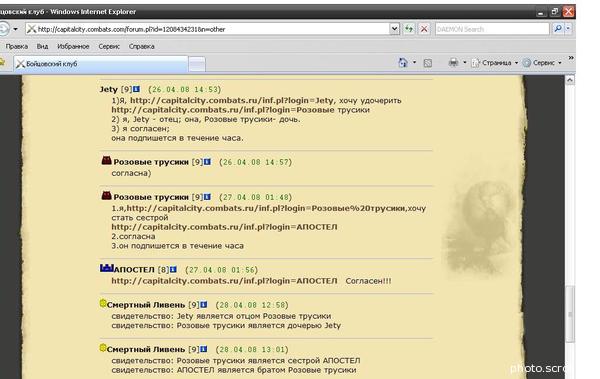Click clan icon beside Розовые трусики 14:57 post
This screenshot has width=600, height=379.
click(106, 160)
